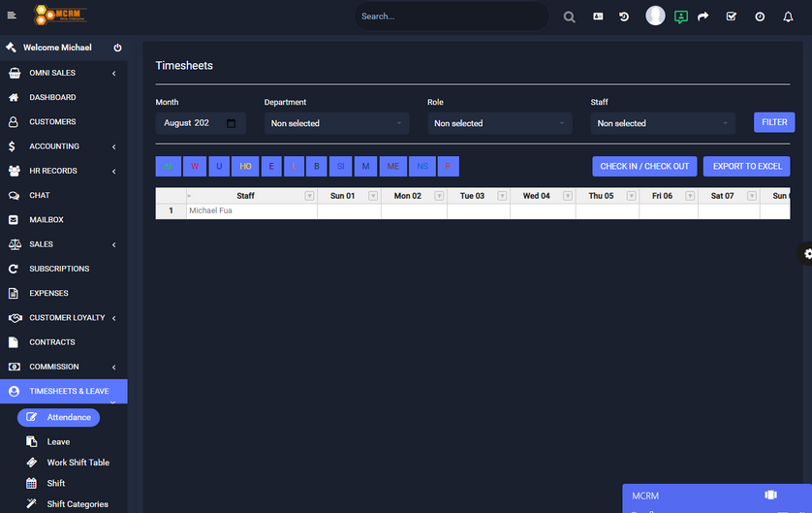Expand the HR Records menu
812x513 pixels.
(x=64, y=171)
